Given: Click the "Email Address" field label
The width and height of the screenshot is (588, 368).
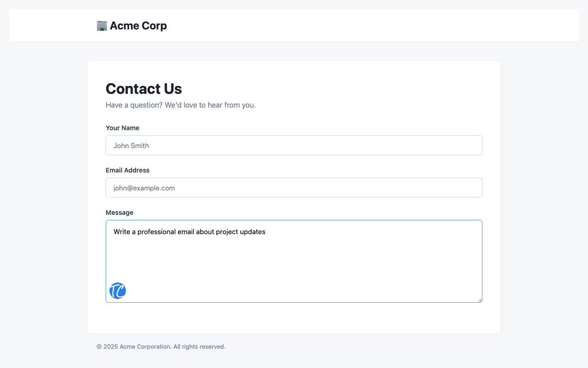Looking at the screenshot, I should point(127,170).
